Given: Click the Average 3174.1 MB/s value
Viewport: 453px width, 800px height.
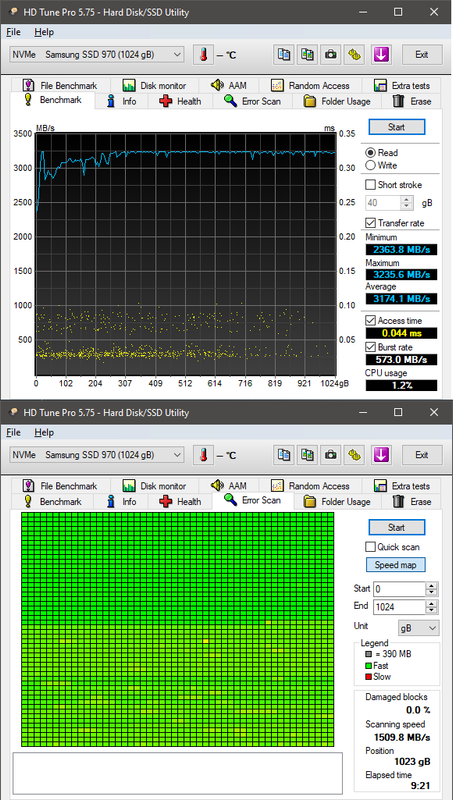Looking at the screenshot, I should [401, 298].
